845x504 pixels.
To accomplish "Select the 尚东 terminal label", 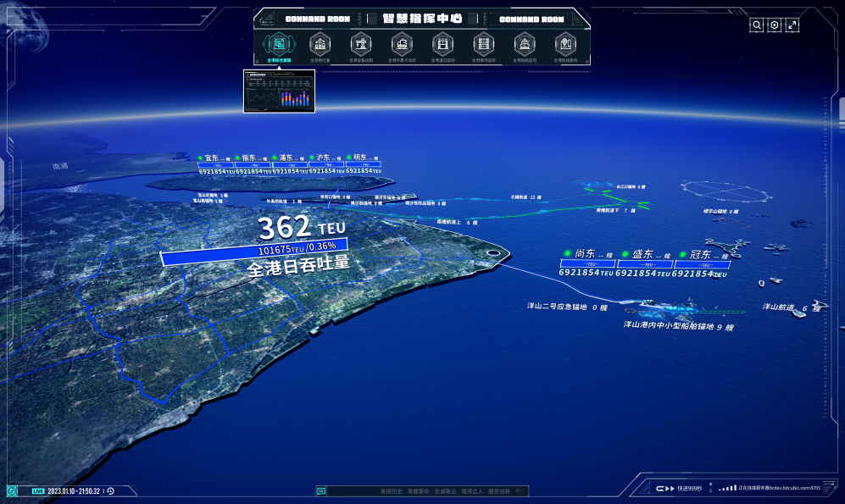I will [x=584, y=254].
